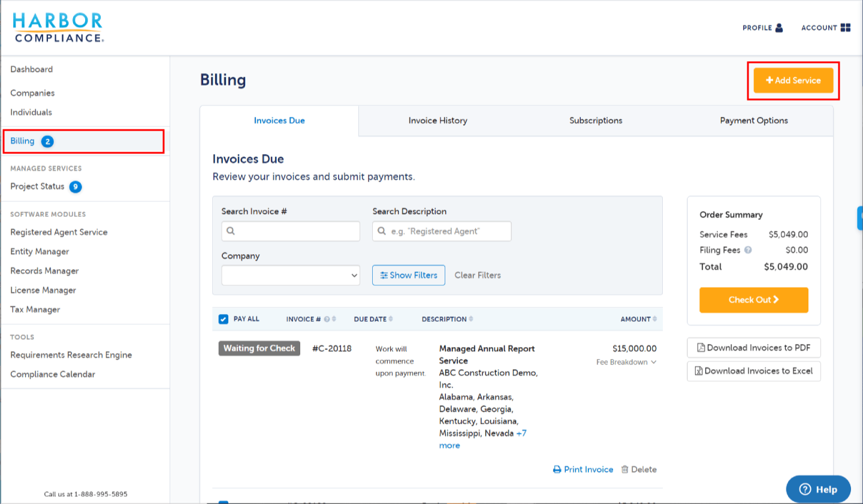Open Project Status in the sidebar
The height and width of the screenshot is (504, 863).
37,187
